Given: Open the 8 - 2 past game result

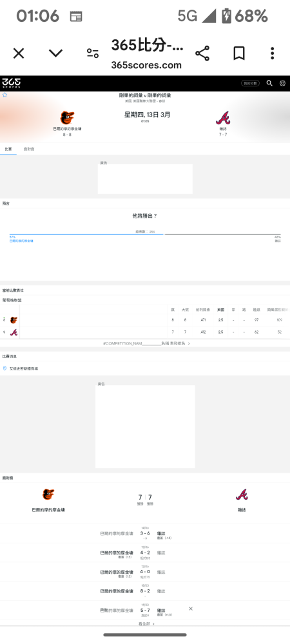Looking at the screenshot, I should (x=145, y=591).
